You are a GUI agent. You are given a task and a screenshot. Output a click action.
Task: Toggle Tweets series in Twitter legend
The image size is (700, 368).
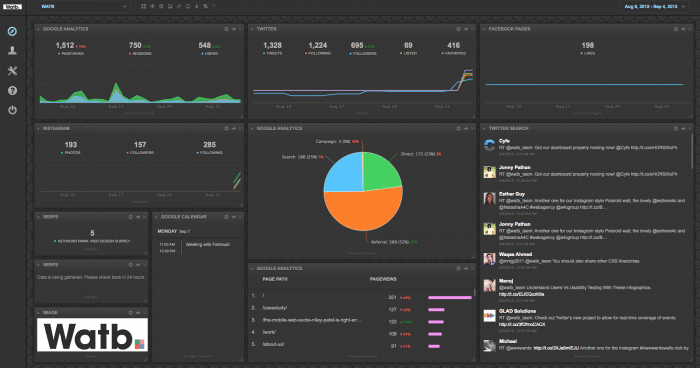272,54
